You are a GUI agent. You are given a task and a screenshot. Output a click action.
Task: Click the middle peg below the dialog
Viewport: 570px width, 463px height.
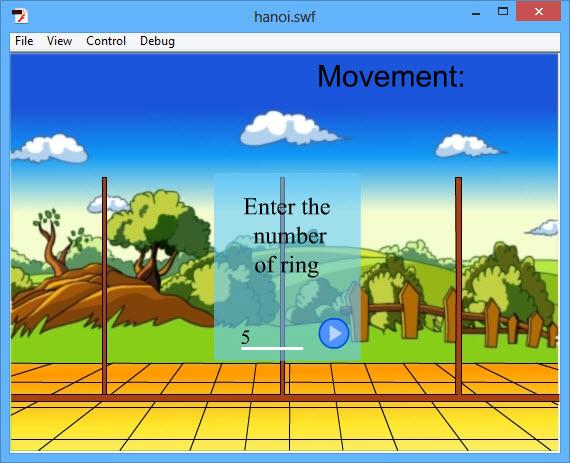(x=282, y=378)
